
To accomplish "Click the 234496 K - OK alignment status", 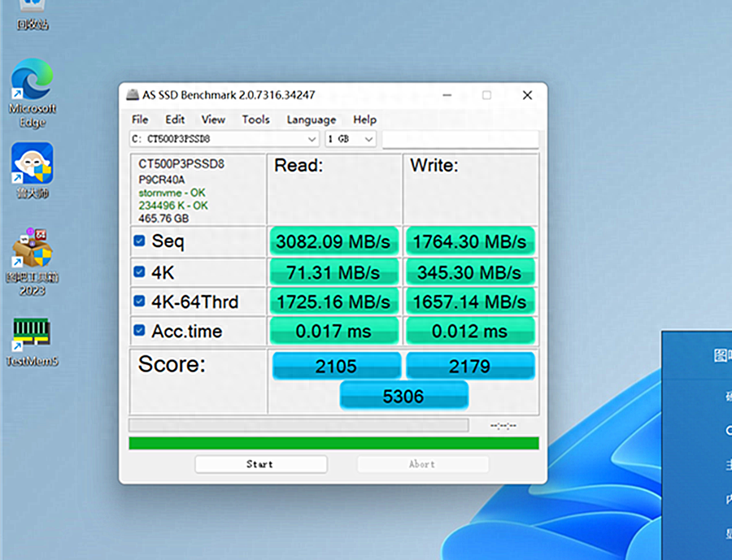I will 173,206.
